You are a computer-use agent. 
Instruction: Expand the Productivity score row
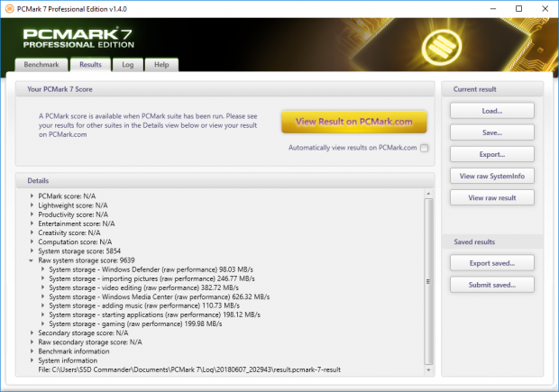(x=32, y=214)
